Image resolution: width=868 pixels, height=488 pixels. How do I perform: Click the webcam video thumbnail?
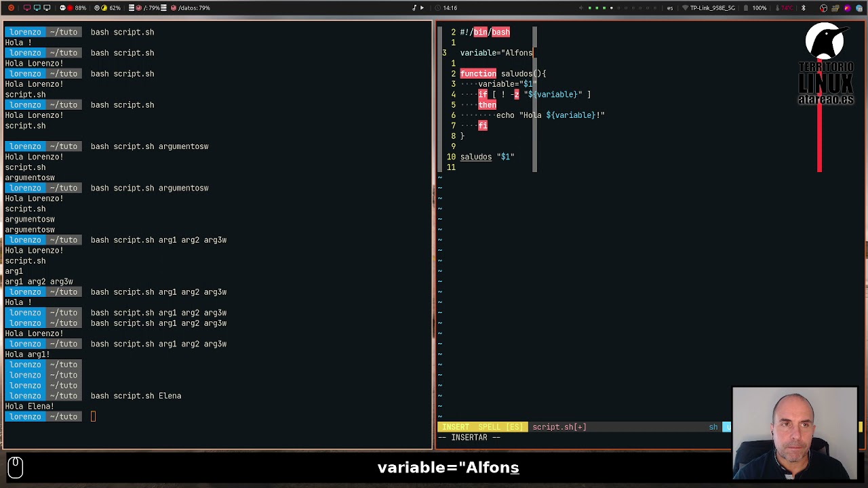tap(794, 434)
